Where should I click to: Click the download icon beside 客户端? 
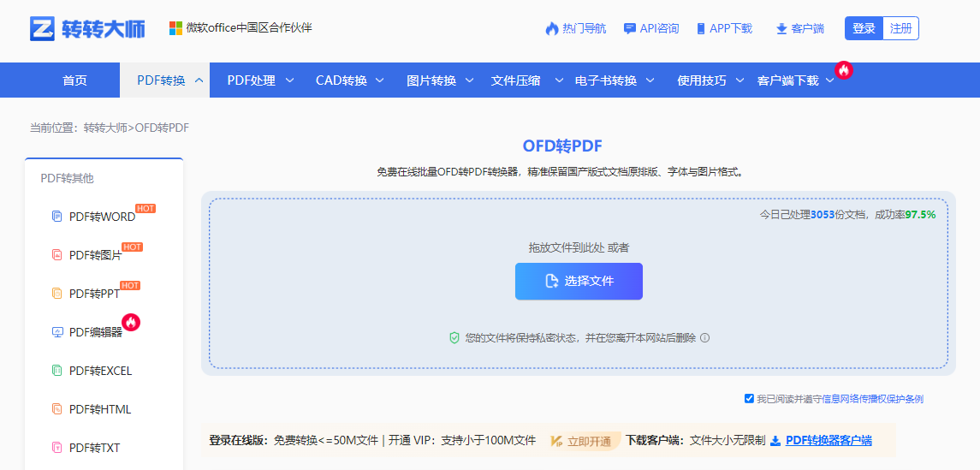pyautogui.click(x=781, y=29)
